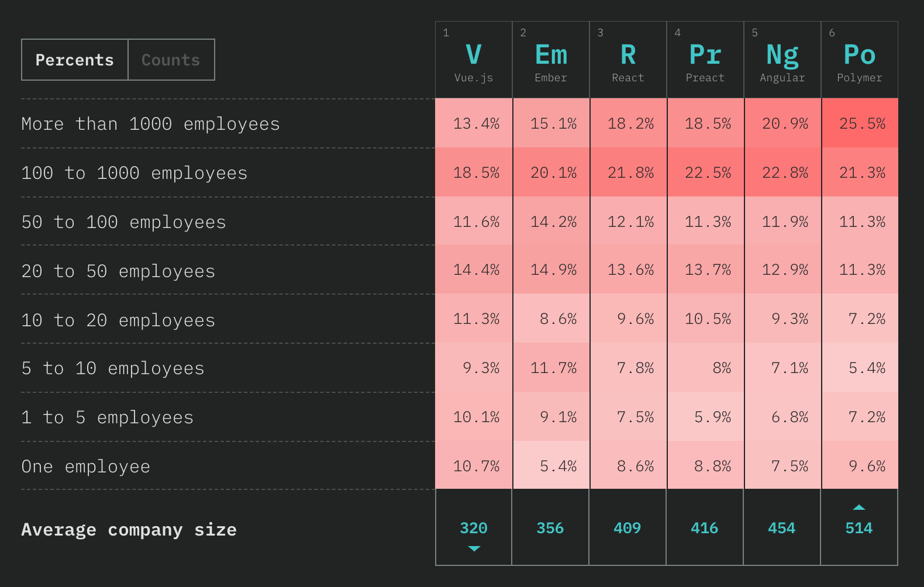
Task: Switch to the Counts view
Action: click(171, 60)
